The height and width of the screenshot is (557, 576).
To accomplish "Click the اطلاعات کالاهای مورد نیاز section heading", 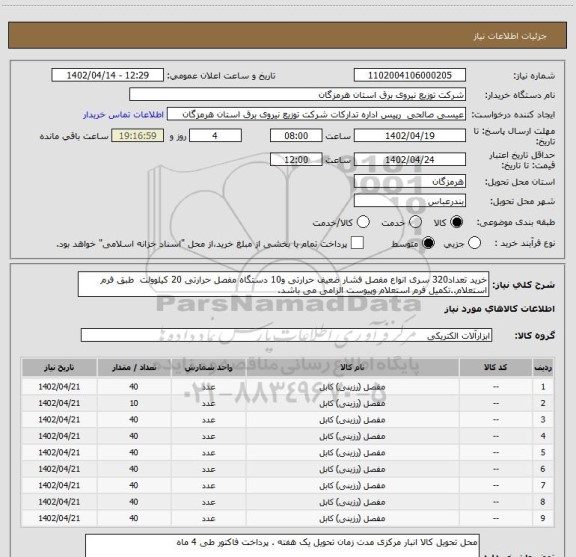I will click(500, 309).
